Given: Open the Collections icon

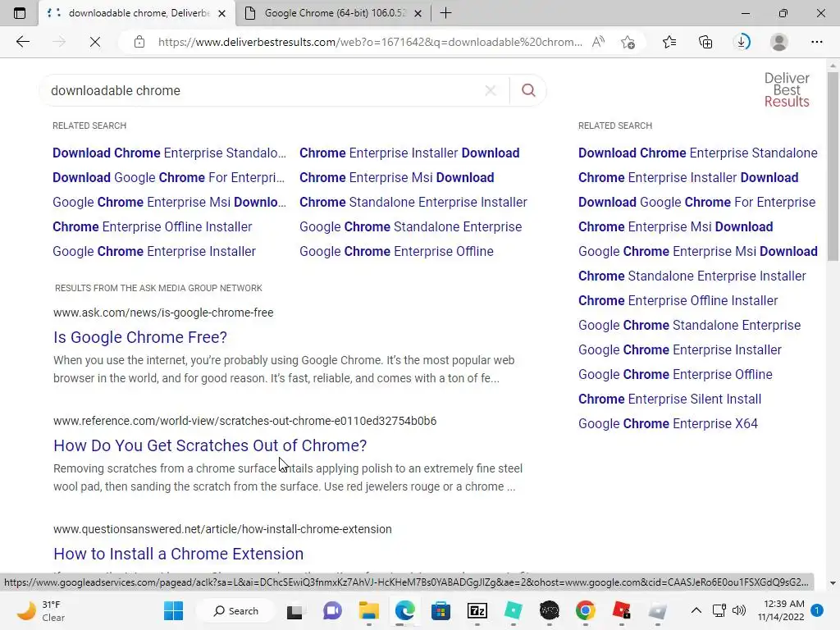Looking at the screenshot, I should 705,42.
